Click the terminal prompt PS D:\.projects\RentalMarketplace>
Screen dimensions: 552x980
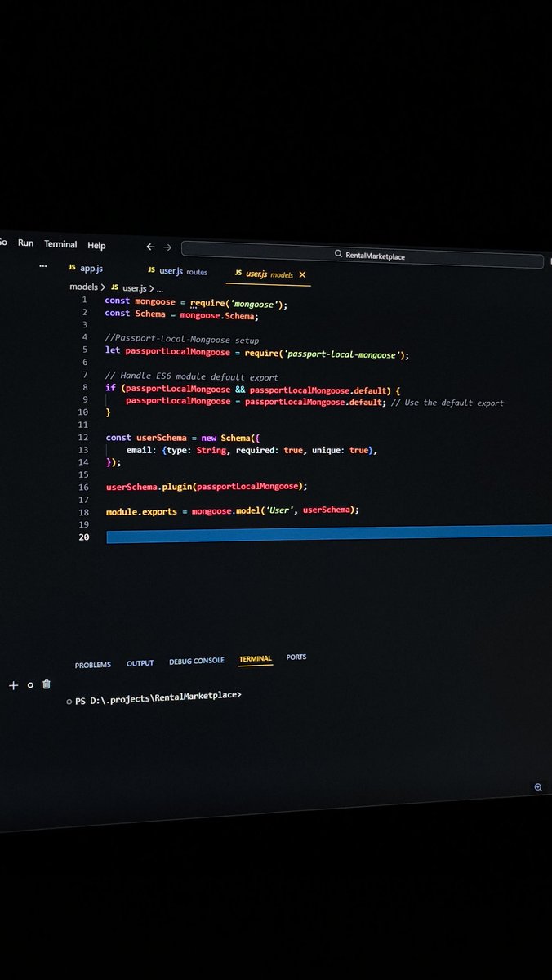pos(158,699)
